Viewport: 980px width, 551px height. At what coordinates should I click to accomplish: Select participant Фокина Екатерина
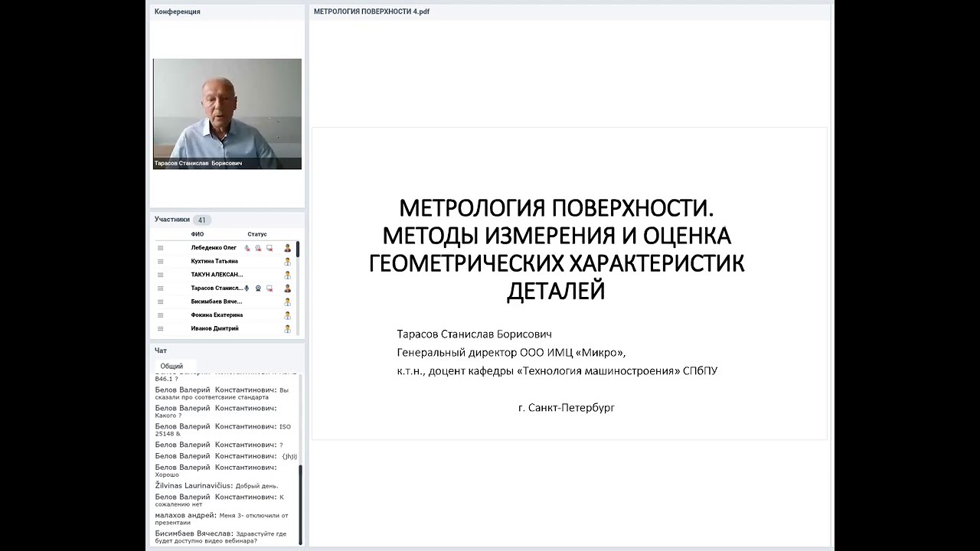[x=217, y=315]
